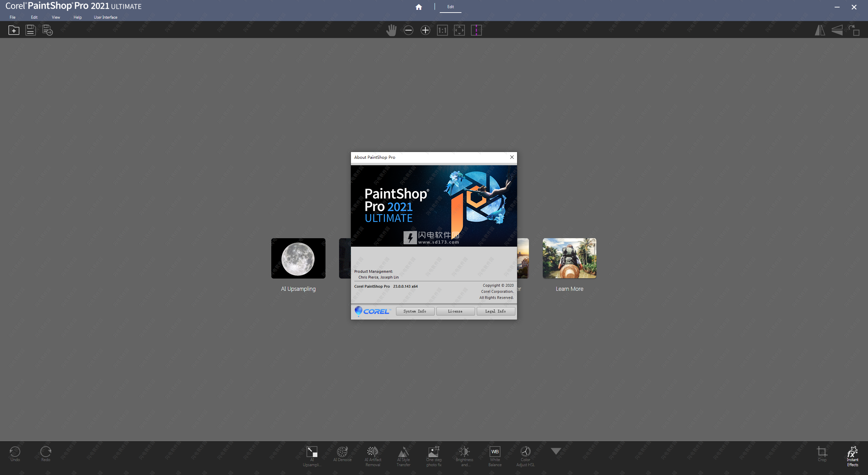
Task: Open Brightness and contrast tool
Action: click(x=465, y=456)
